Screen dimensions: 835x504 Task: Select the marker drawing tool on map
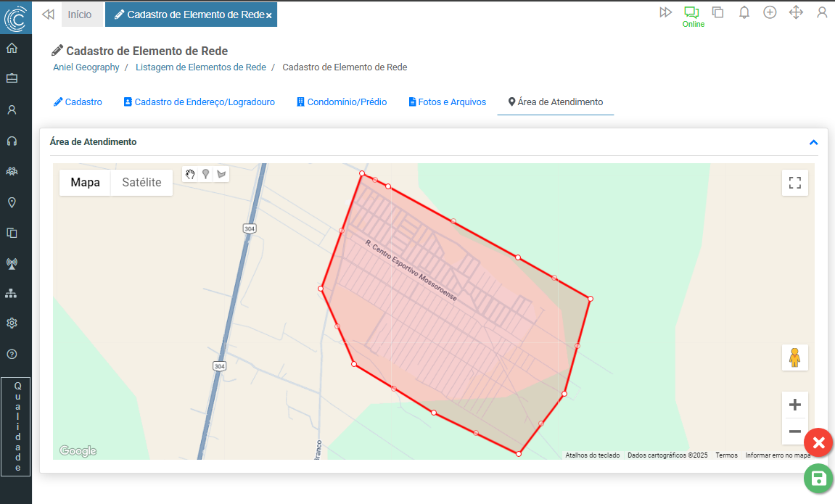[206, 174]
